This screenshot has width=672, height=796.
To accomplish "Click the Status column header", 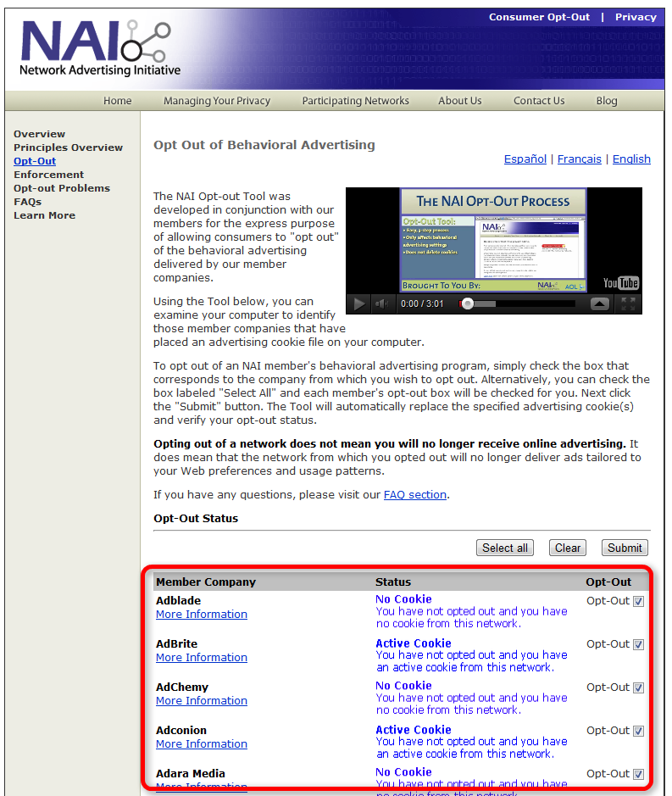I will [393, 582].
